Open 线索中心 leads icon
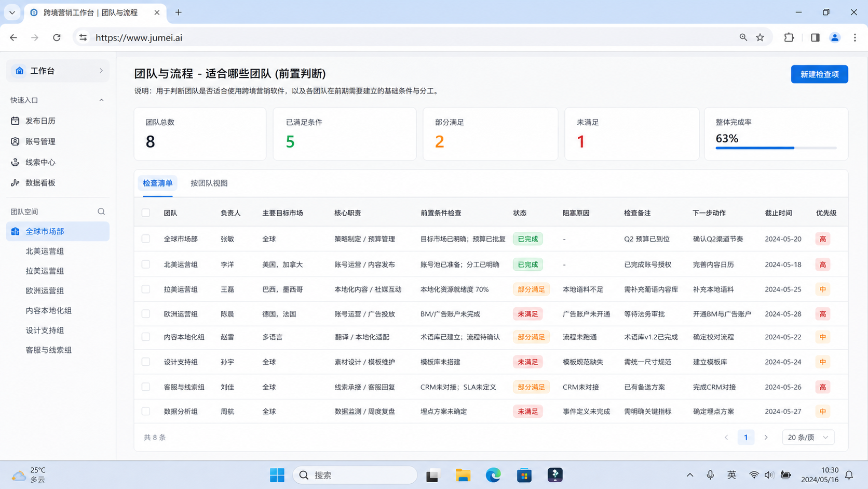 pos(15,162)
